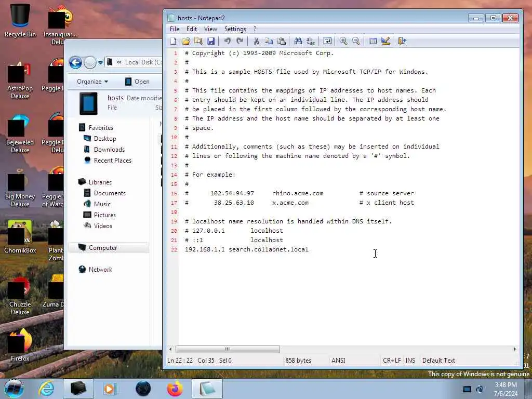Copy selection using toolbar copy icon
532x399 pixels.
269,41
